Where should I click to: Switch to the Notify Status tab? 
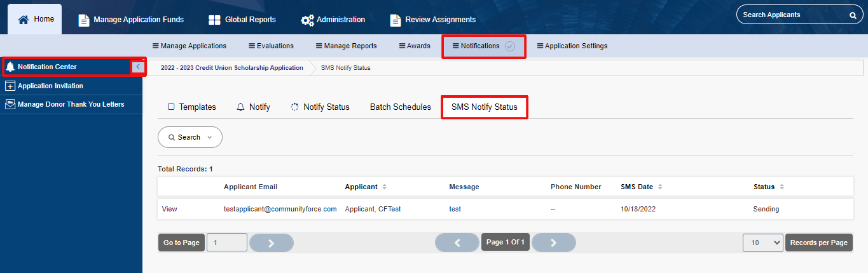coord(320,107)
